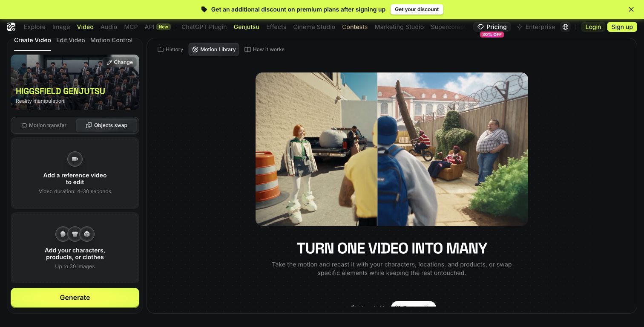The width and height of the screenshot is (644, 327).
Task: Click the discount tag icon in banner
Action: (x=204, y=9)
